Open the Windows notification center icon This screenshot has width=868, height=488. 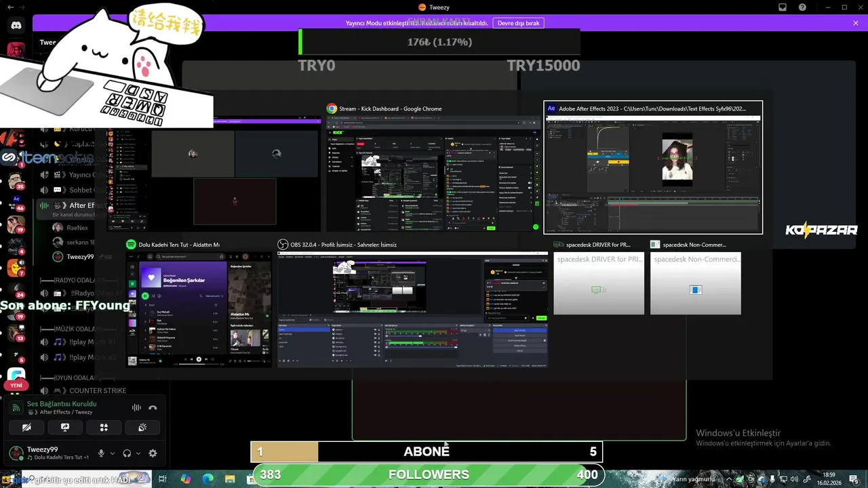(x=853, y=479)
